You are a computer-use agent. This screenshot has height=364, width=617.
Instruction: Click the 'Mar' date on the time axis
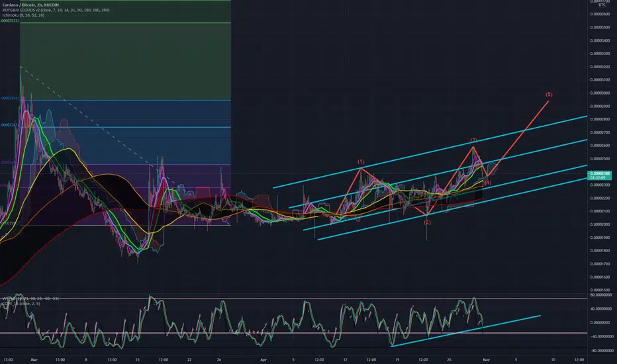coord(34,359)
